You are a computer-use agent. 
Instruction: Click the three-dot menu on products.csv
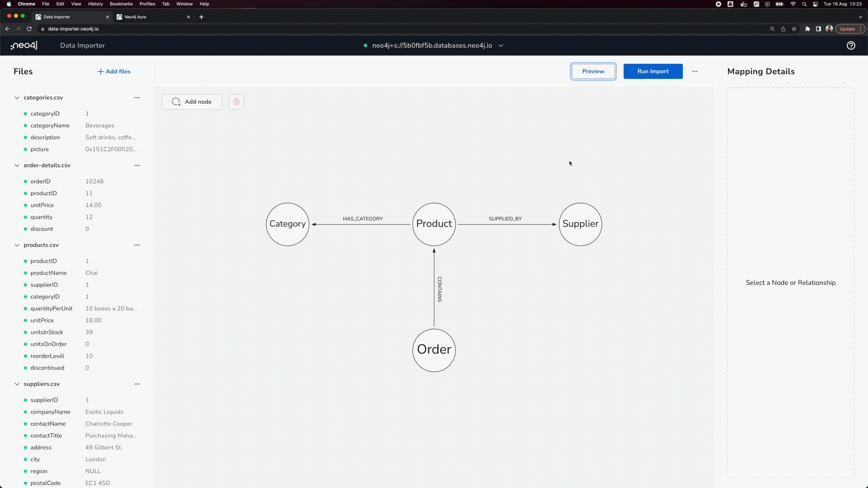[137, 244]
